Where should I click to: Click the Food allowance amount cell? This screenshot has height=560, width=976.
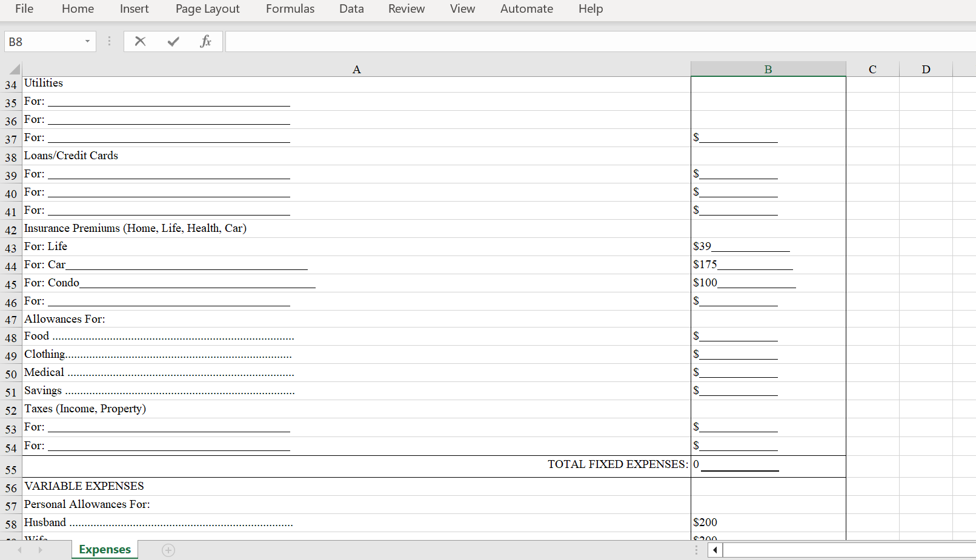(768, 337)
